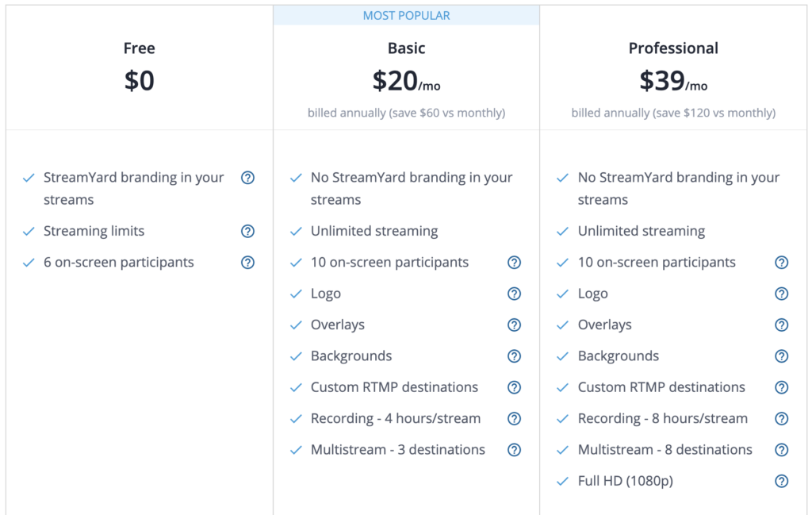This screenshot has height=515, width=812.
Task: Click the Free plan title
Action: [140, 48]
